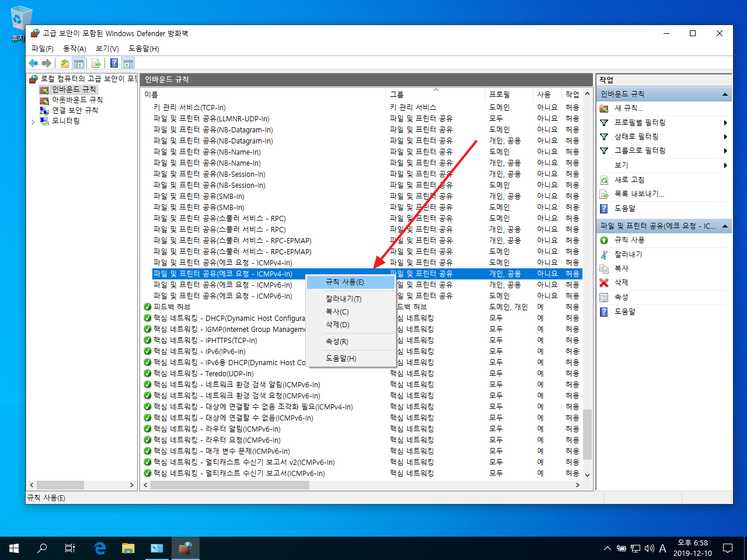The height and width of the screenshot is (560, 747).
Task: Expand the 프로필별 필터링 submenu
Action: [x=725, y=123]
